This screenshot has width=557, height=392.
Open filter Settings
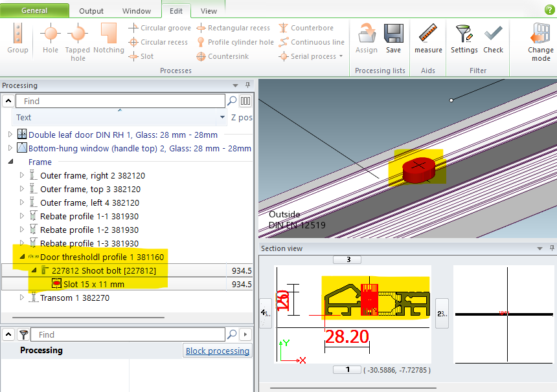click(x=464, y=38)
